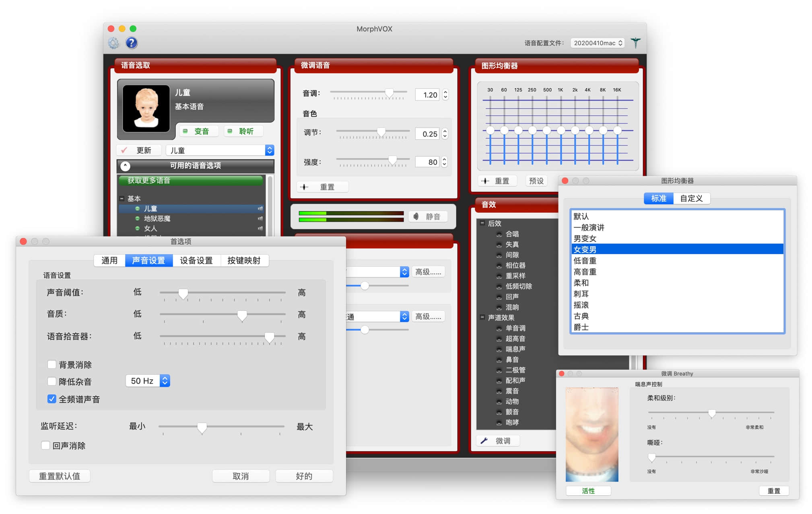Viewport: 812px width, 514px height.
Task: Click 获取更多语音 green button
Action: click(191, 180)
